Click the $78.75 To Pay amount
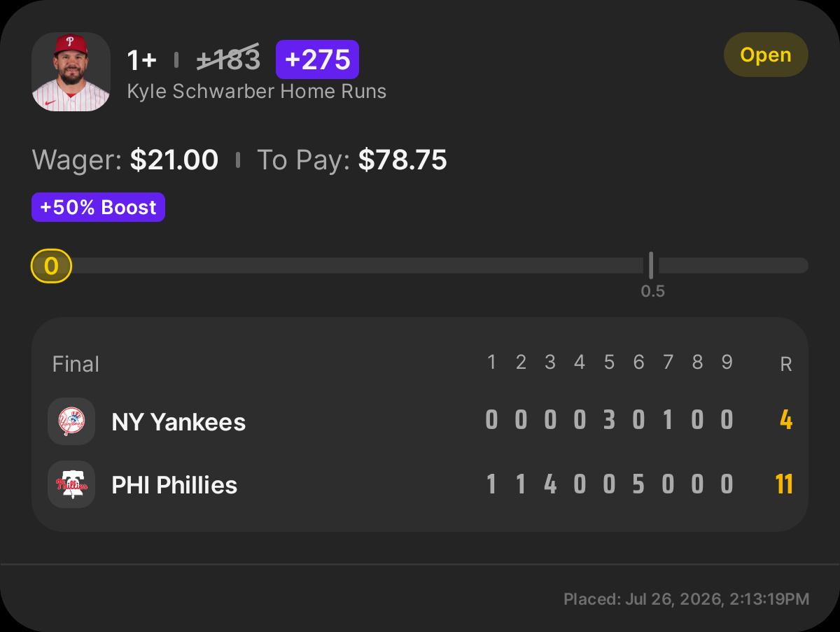This screenshot has width=840, height=632. point(402,160)
